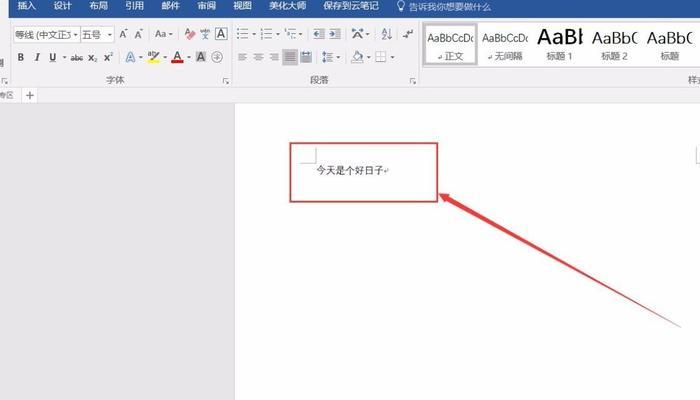
Task: Apply the 无间隔 style
Action: [505, 45]
